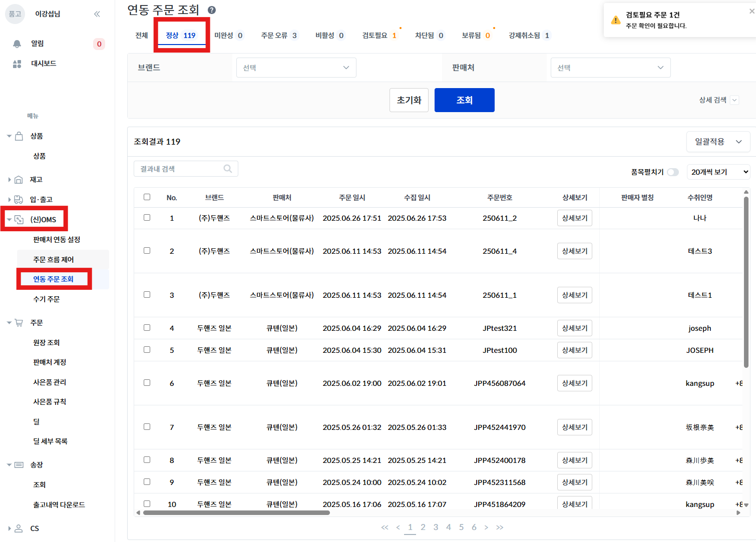Expand the 재고 menu section
Viewport: 756px width, 542px height.
pos(9,180)
